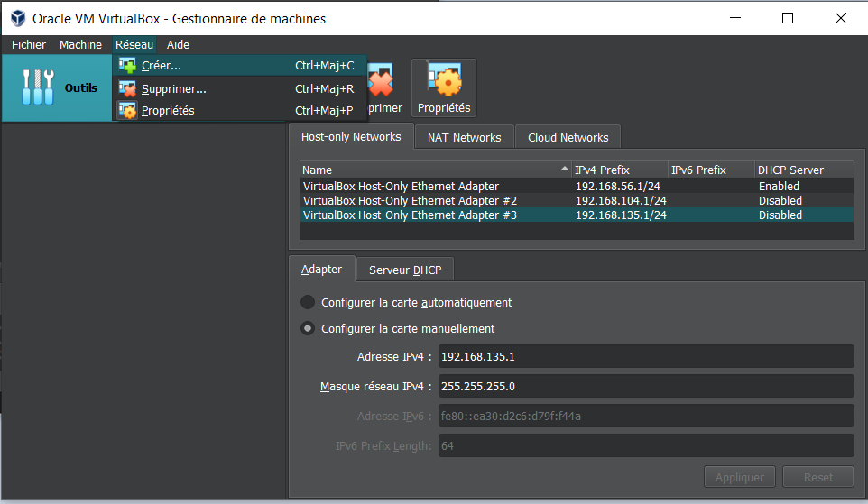This screenshot has width=868, height=504.
Task: Click the Adresse IPv4 input field
Action: tap(646, 356)
